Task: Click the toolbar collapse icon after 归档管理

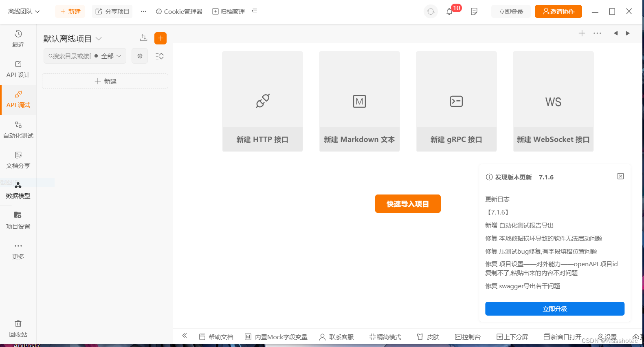Action: coord(255,11)
